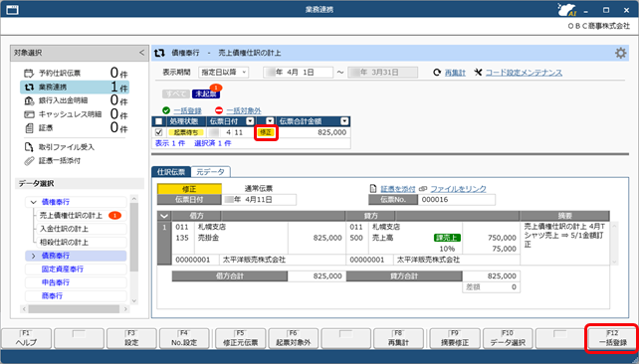The width and height of the screenshot is (639, 364).
Task: Expand the 債務奉行 tree node
Action: tap(34, 256)
